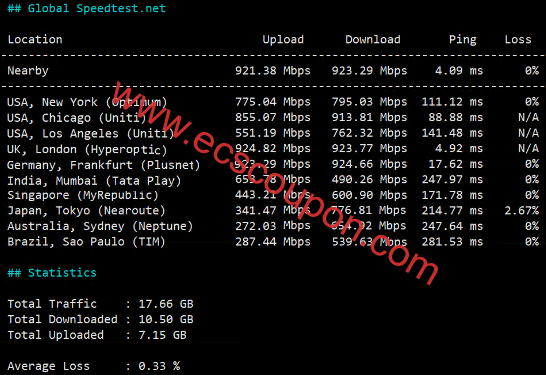Select the 'Nearby' row label

tap(28, 71)
